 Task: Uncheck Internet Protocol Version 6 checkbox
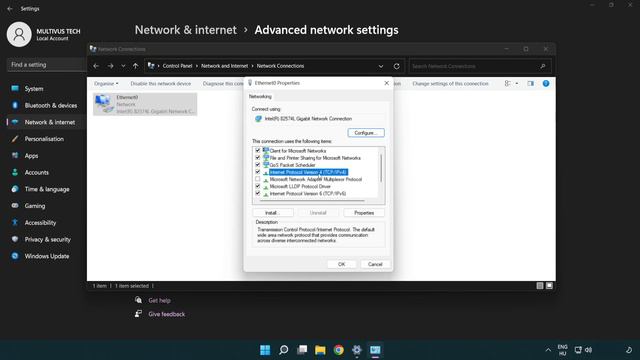tap(258, 193)
